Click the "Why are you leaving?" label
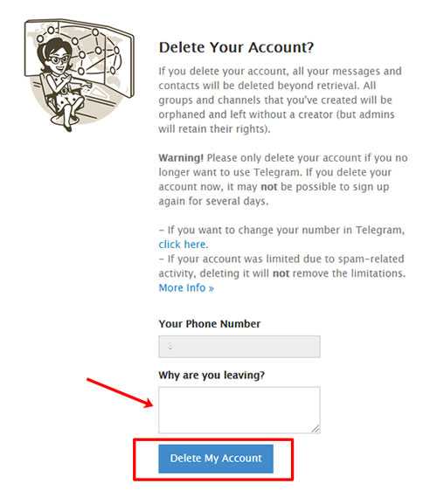This screenshot has height=504, width=437. click(212, 375)
